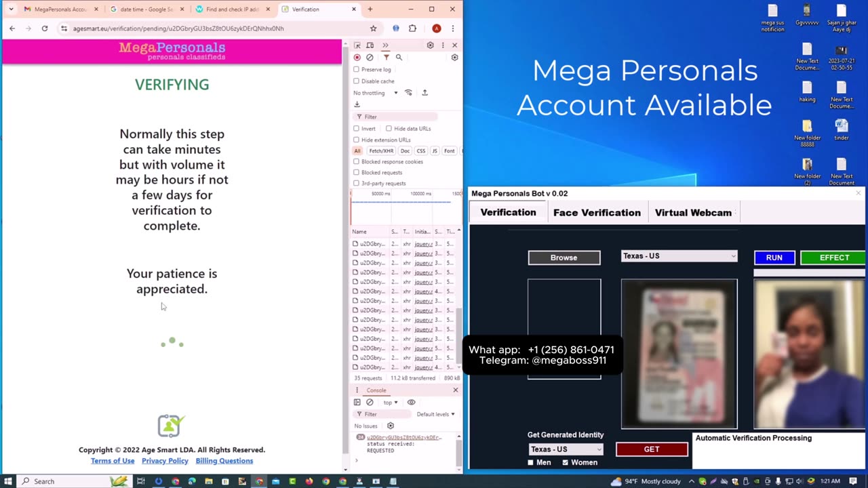This screenshot has height=488, width=868.
Task: Open the Privacy Policy link
Action: pos(165,461)
